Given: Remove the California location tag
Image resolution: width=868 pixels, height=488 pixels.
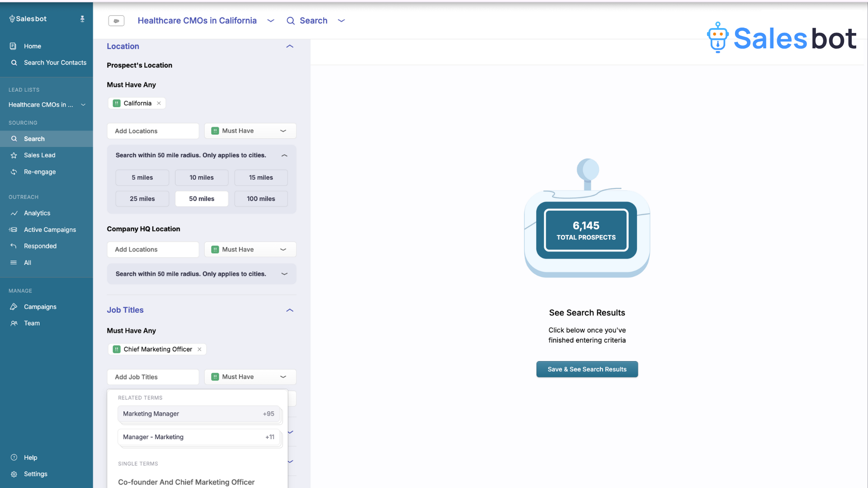Looking at the screenshot, I should 159,103.
